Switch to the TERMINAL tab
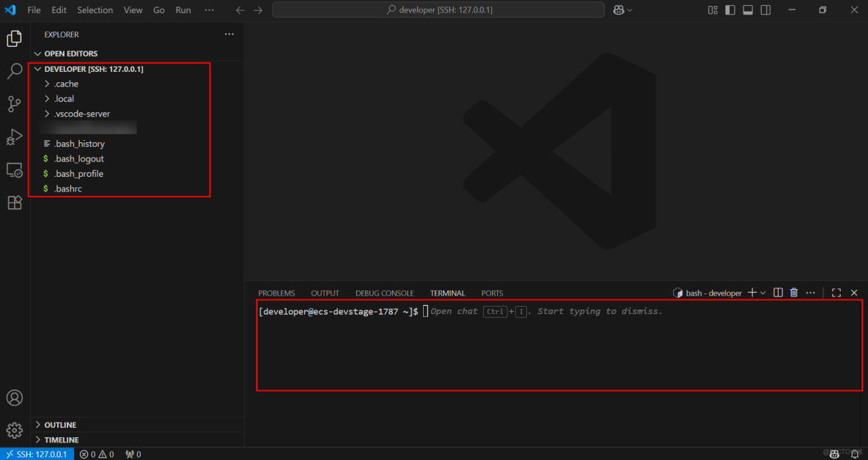868x460 pixels. [x=447, y=293]
